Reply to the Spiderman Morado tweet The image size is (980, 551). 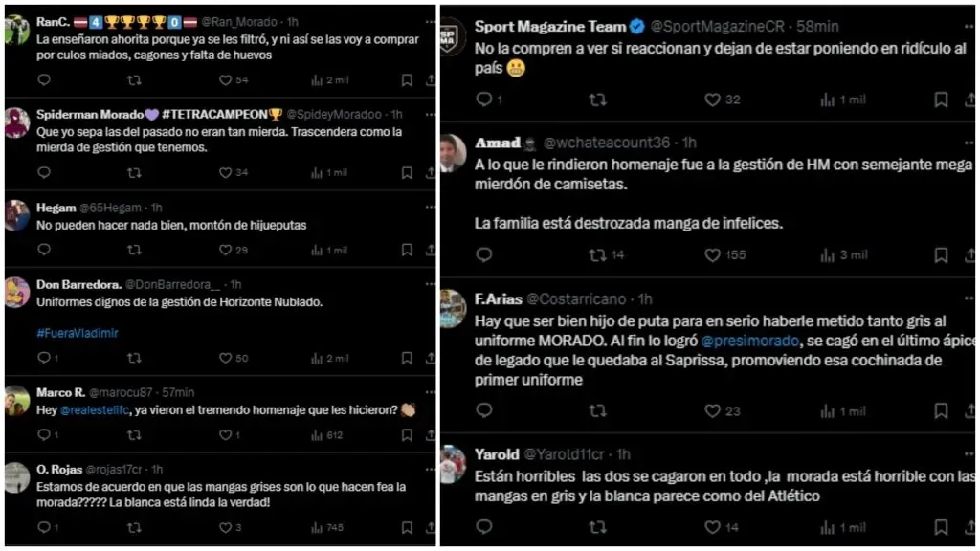[x=43, y=173]
